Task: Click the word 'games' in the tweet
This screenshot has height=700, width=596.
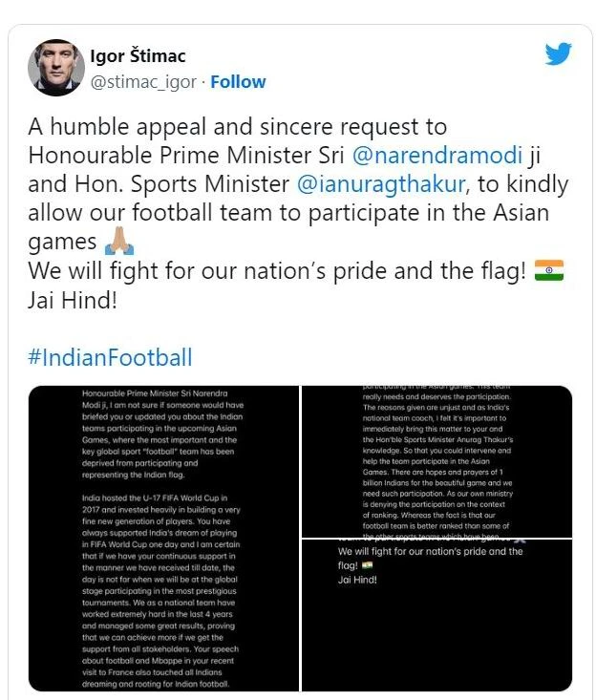Action: pyautogui.click(x=61, y=243)
